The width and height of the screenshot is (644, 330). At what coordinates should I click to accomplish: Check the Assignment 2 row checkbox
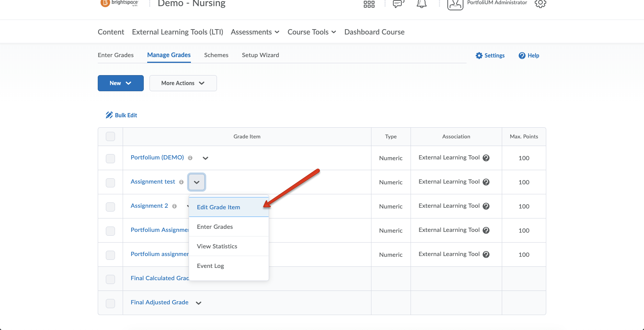point(110,207)
